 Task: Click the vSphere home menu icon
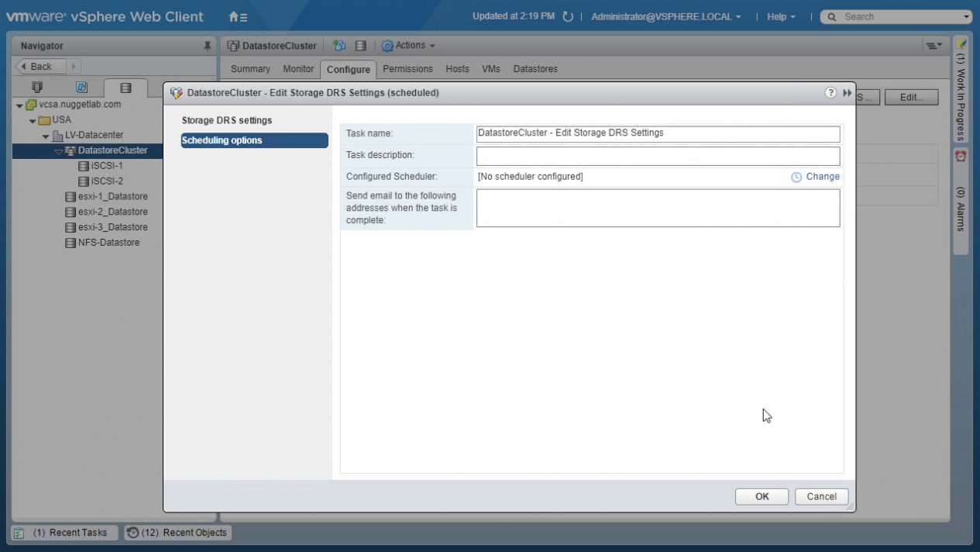click(x=238, y=16)
